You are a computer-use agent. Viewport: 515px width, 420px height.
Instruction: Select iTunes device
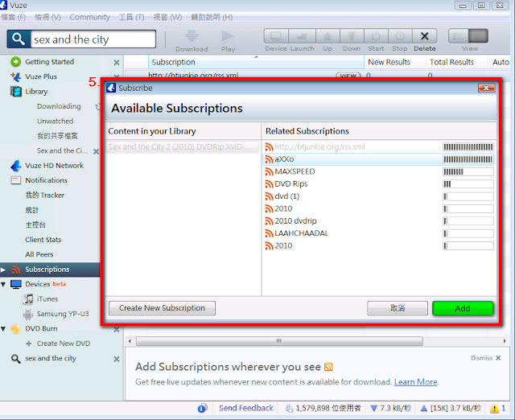47,299
